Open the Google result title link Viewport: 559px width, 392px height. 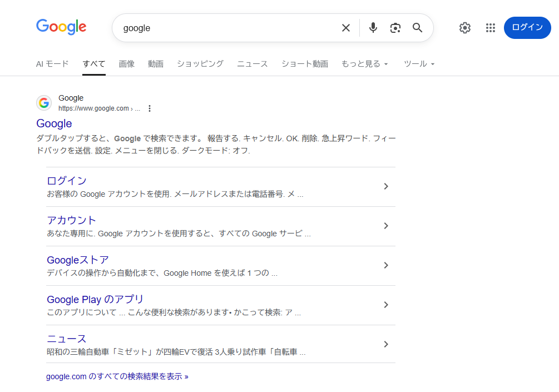[x=54, y=123]
